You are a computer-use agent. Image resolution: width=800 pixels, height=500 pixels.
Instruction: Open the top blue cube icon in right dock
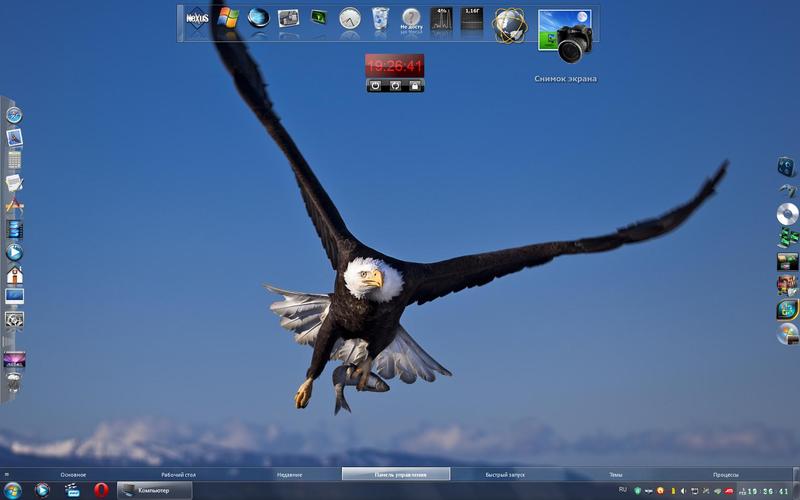(786, 167)
